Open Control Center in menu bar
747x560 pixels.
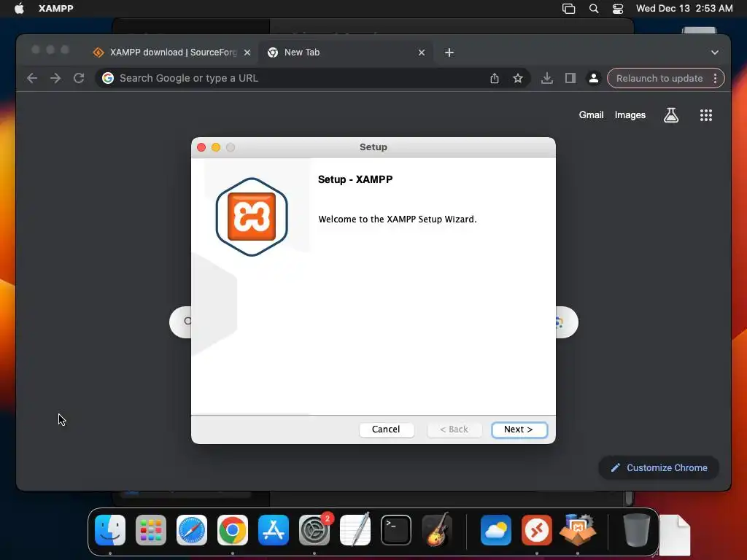618,8
